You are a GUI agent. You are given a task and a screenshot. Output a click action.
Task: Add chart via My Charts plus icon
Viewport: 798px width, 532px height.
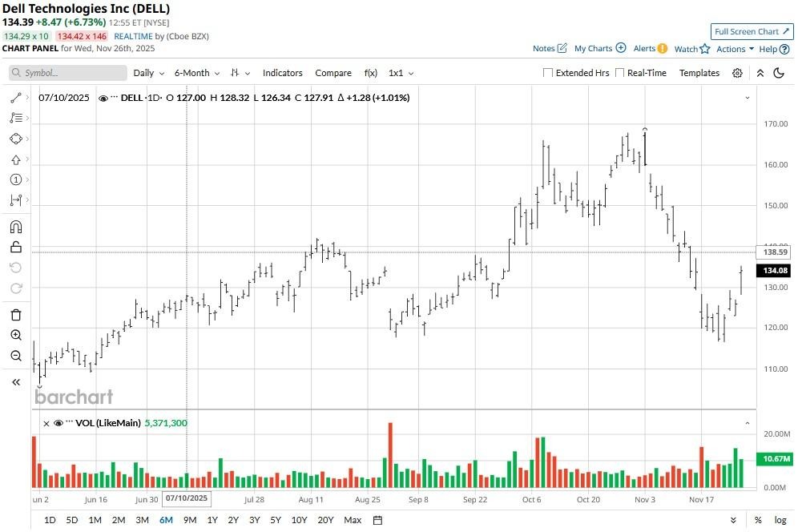(x=620, y=48)
